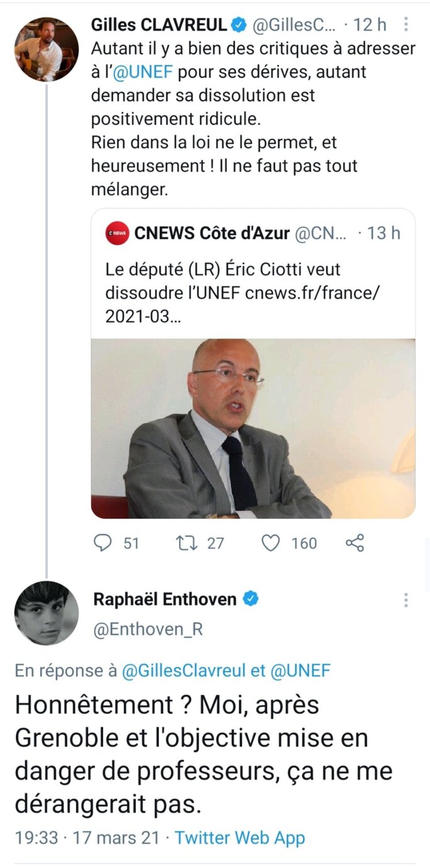The height and width of the screenshot is (868, 430).
Task: Click Gilles Clavreul's verified badge
Action: [239, 25]
